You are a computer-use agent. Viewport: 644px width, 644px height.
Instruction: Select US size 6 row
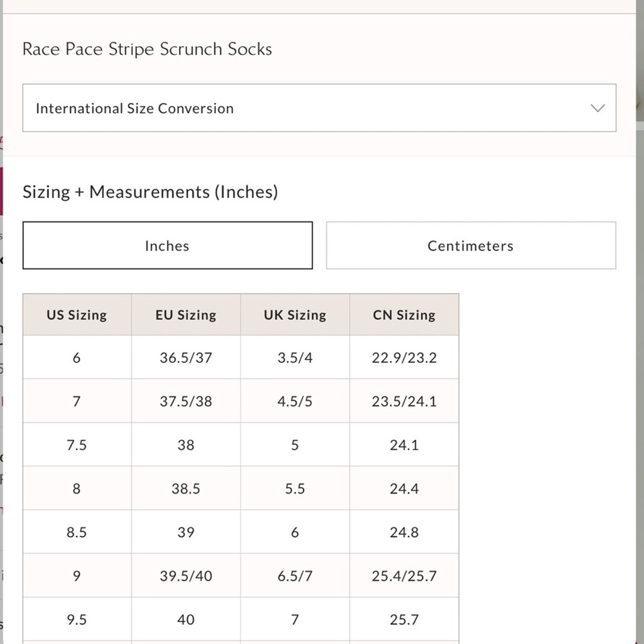coord(77,357)
